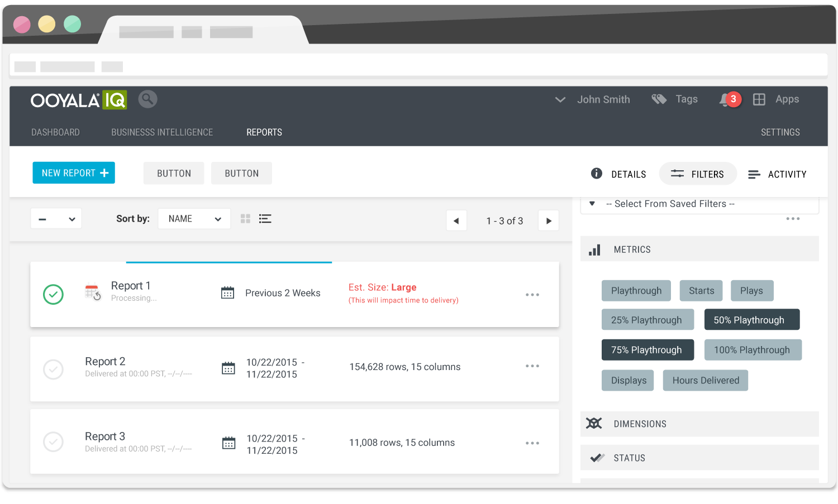
Task: Open Select From Saved Filters dropdown
Action: click(699, 204)
